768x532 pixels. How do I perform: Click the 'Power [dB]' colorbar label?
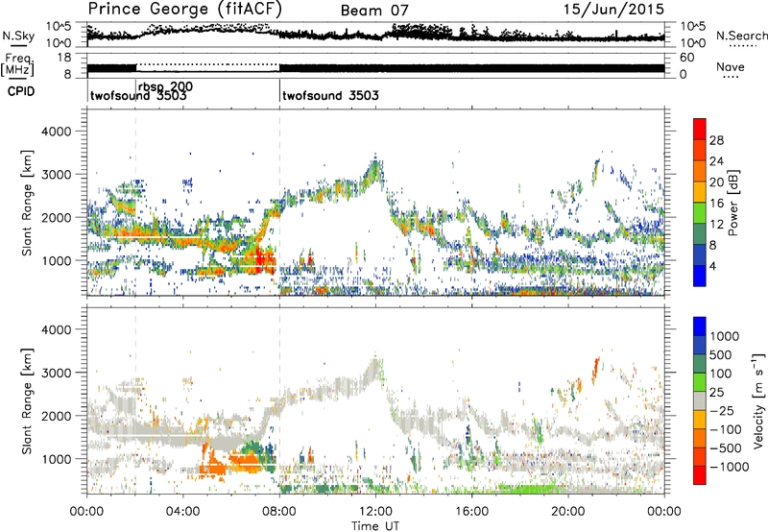733,203
